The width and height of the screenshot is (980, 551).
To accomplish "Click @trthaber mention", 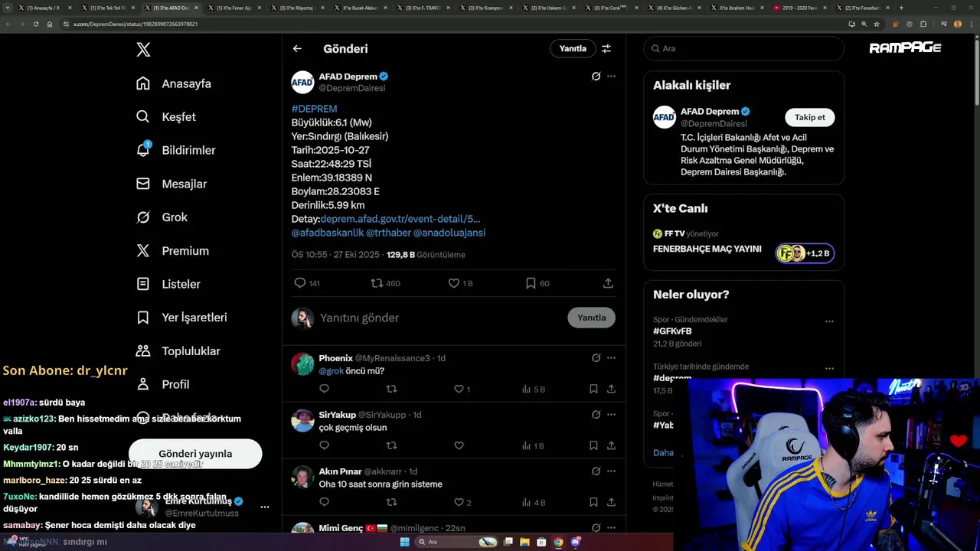I will click(388, 233).
